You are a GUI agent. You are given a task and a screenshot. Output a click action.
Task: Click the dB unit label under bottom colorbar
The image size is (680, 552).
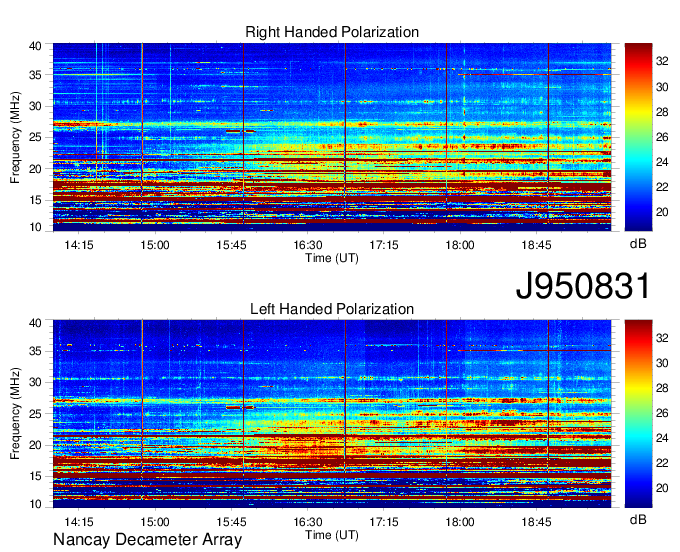pos(638,520)
